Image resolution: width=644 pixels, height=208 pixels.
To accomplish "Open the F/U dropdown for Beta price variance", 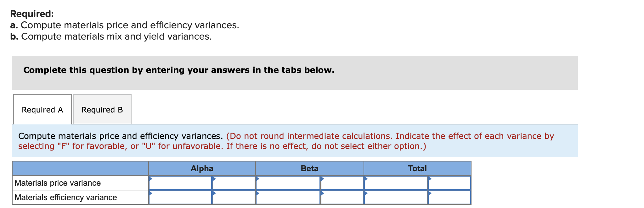I will pos(341,183).
